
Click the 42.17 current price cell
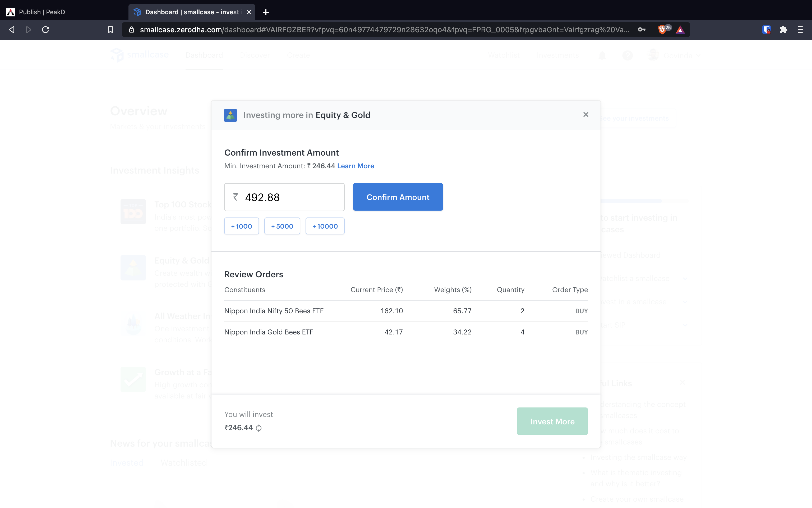point(394,332)
